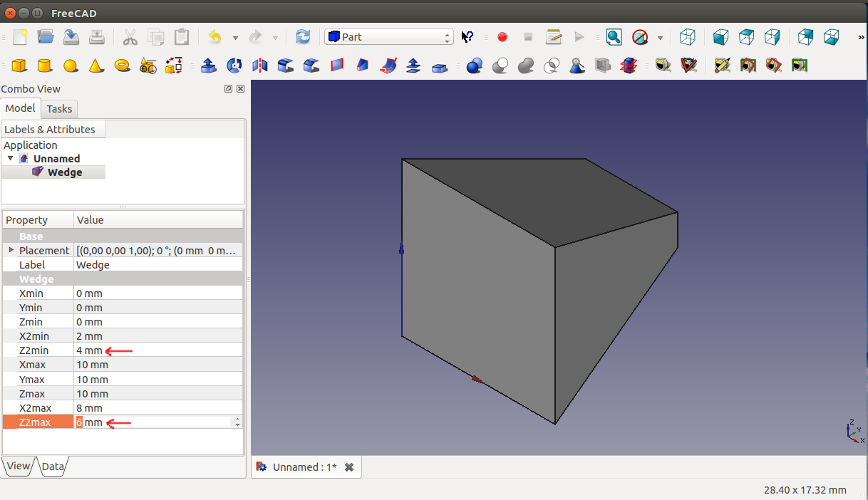Create a sphere primitive
The image size is (868, 500).
click(x=70, y=66)
